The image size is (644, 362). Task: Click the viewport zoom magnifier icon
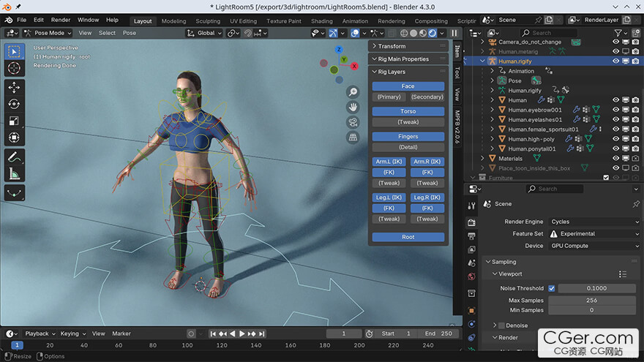[x=353, y=92]
